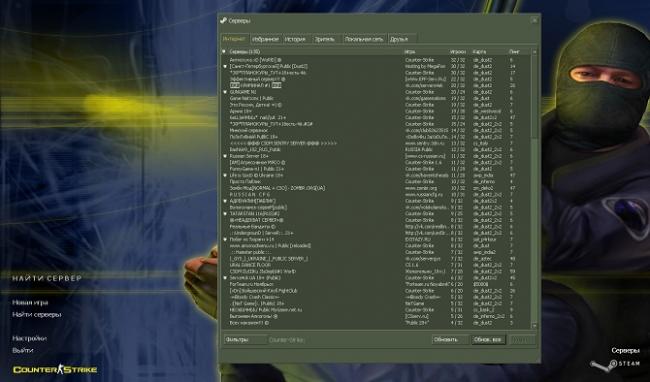Click the scroll-down arrow of the server list
This screenshot has width=650, height=382.
tap(534, 326)
